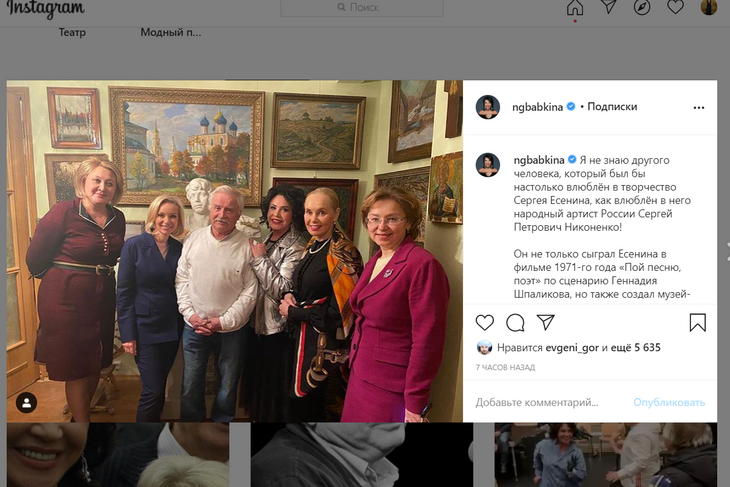
Task: Open your profile avatar in top bar
Action: [708, 8]
